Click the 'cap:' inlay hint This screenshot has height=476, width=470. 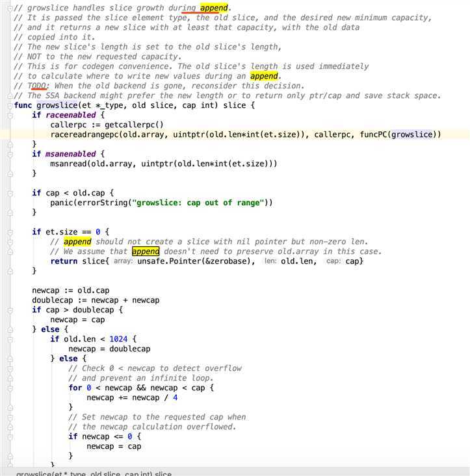click(x=333, y=261)
